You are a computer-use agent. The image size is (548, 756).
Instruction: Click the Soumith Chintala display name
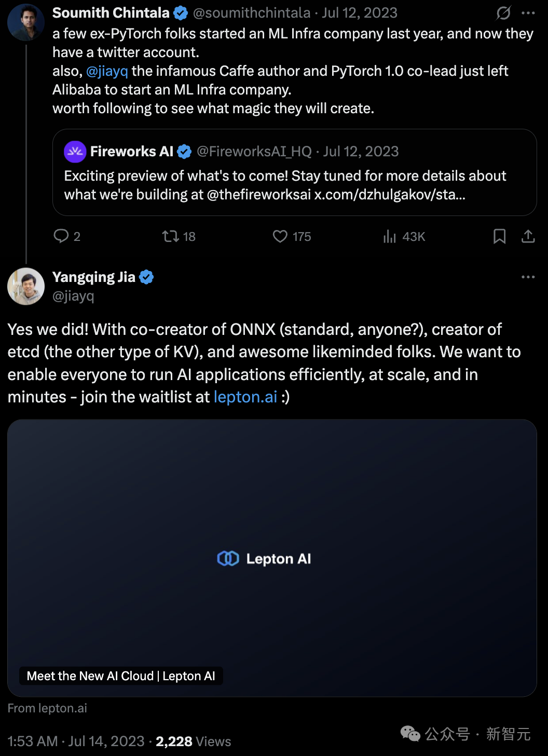(x=111, y=13)
